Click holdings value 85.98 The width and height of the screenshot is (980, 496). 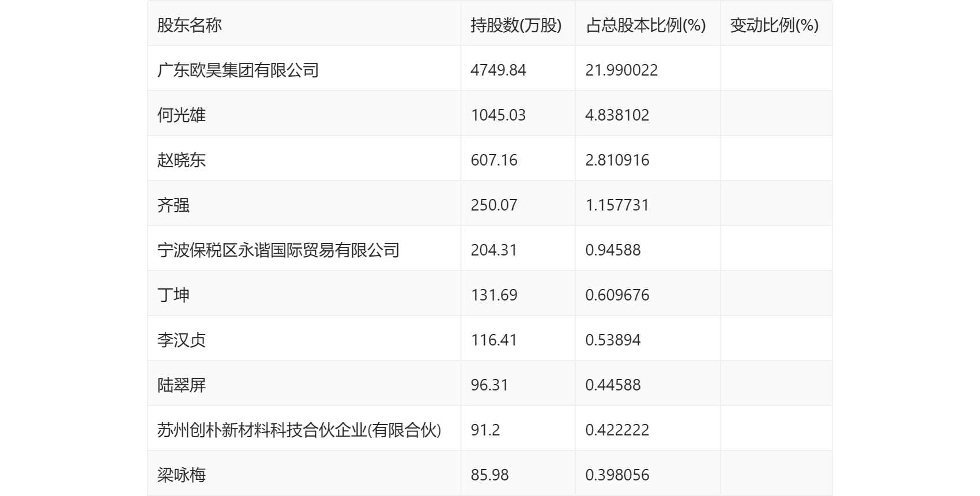(x=489, y=475)
